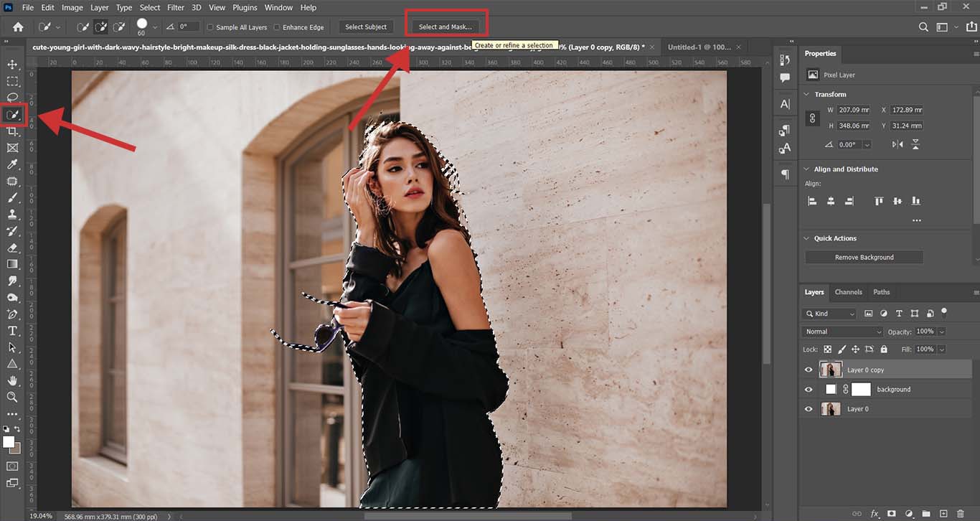Delete layer with trash icon
The height and width of the screenshot is (521, 980).
(961, 514)
